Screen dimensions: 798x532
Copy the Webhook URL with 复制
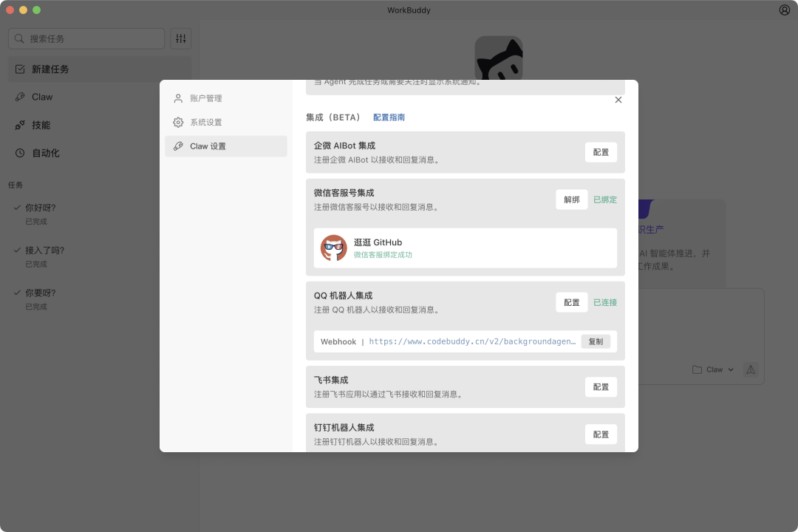(x=596, y=341)
